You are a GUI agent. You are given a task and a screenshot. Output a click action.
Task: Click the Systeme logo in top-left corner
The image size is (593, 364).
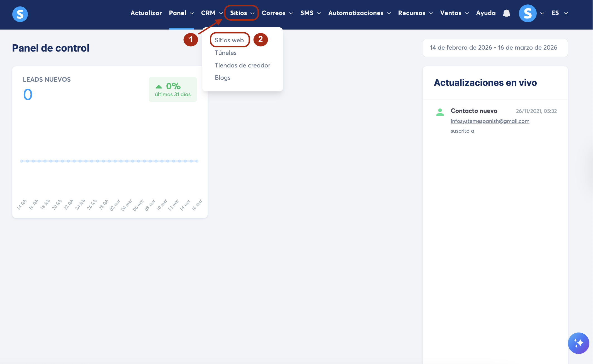click(x=20, y=14)
